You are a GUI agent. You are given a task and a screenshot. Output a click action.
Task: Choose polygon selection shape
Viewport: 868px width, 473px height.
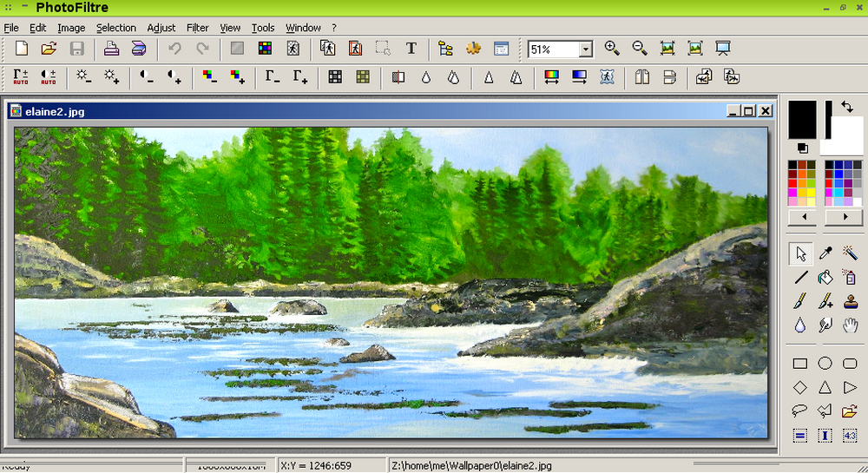[x=825, y=411]
